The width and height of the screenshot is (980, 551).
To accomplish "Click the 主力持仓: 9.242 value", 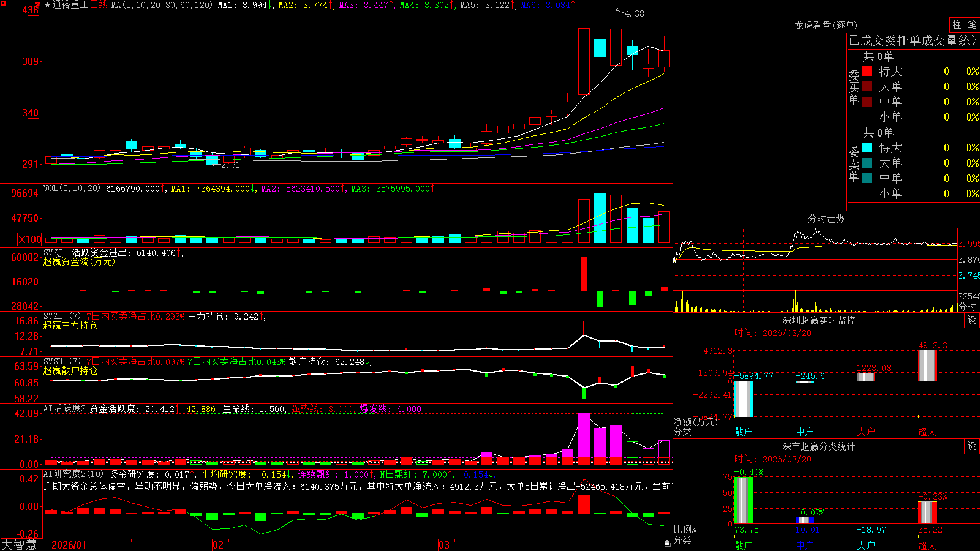I will tap(223, 316).
